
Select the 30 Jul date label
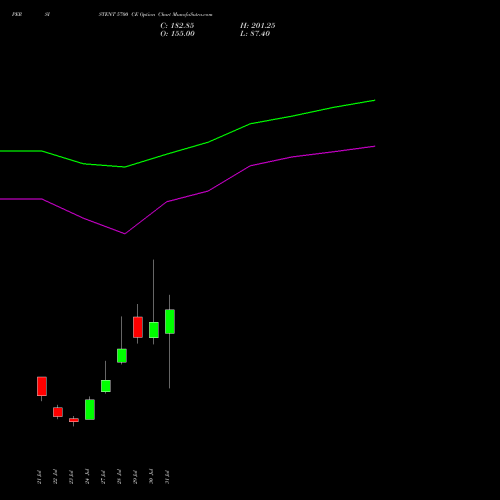pyautogui.click(x=151, y=477)
